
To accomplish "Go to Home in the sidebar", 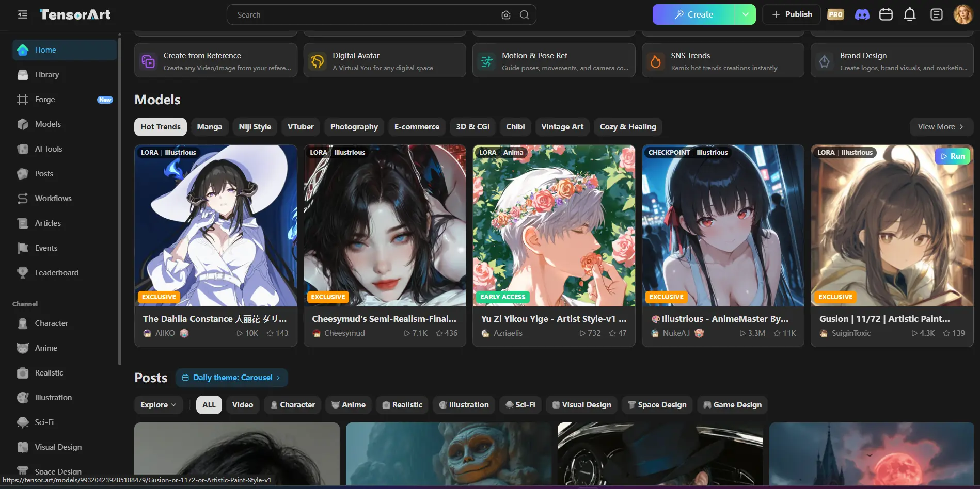I will coord(65,50).
